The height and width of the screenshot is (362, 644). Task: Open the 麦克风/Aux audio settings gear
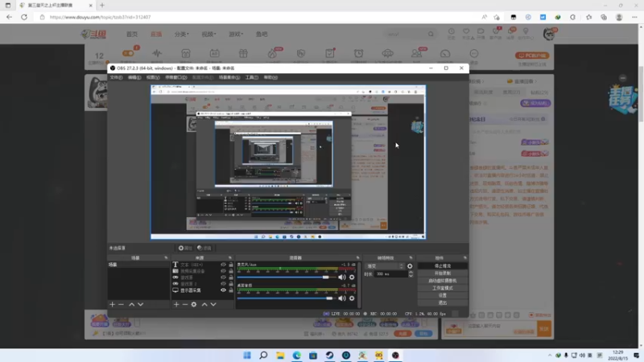point(352,278)
